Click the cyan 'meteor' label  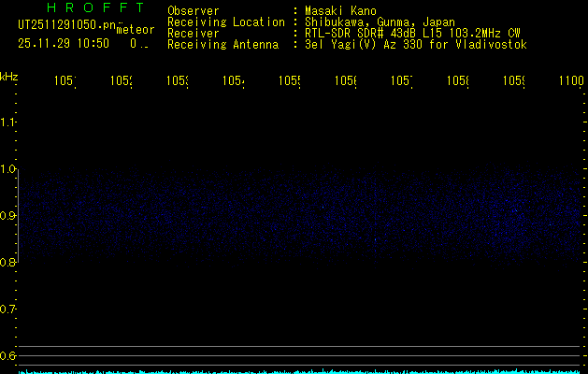(x=135, y=30)
